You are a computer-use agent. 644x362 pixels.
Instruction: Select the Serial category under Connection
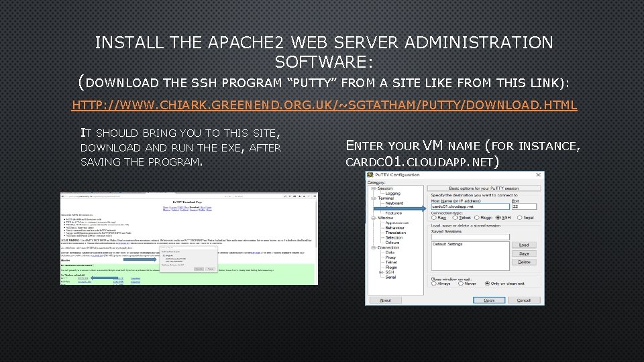coord(390,277)
